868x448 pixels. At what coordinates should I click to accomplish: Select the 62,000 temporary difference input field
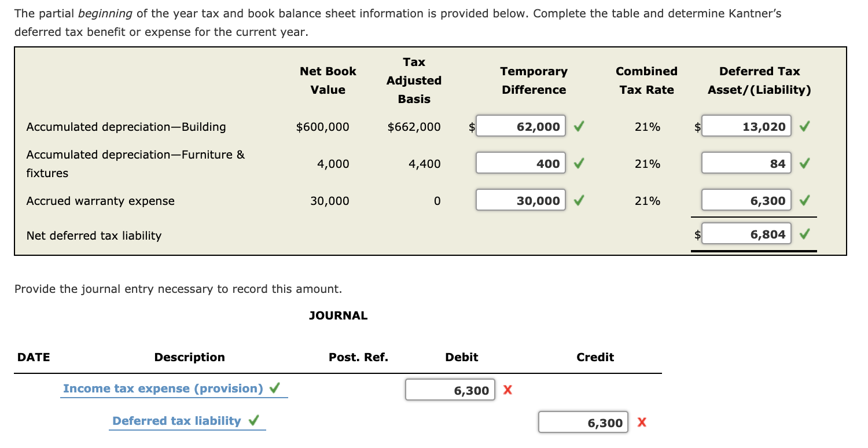coord(521,126)
